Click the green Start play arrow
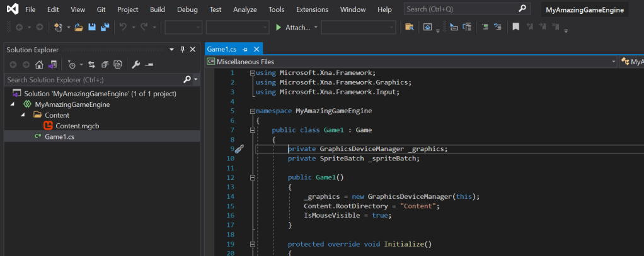This screenshot has height=256, width=644. coord(279,28)
